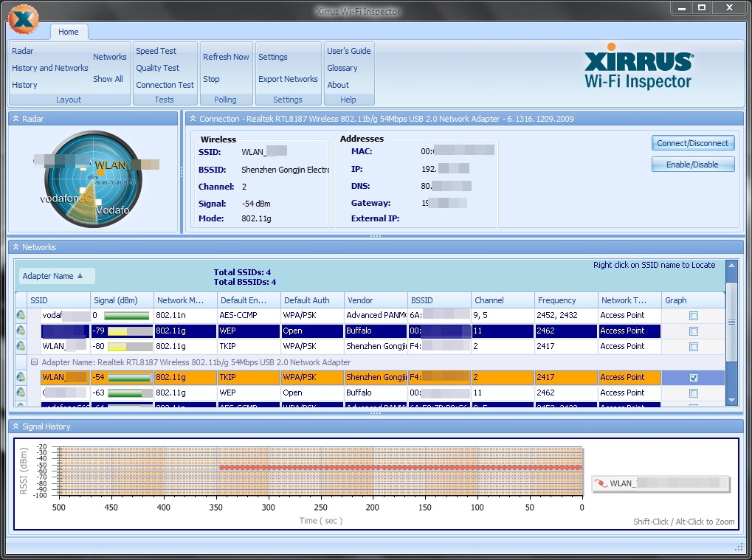Click the Enable/Disable button

692,164
